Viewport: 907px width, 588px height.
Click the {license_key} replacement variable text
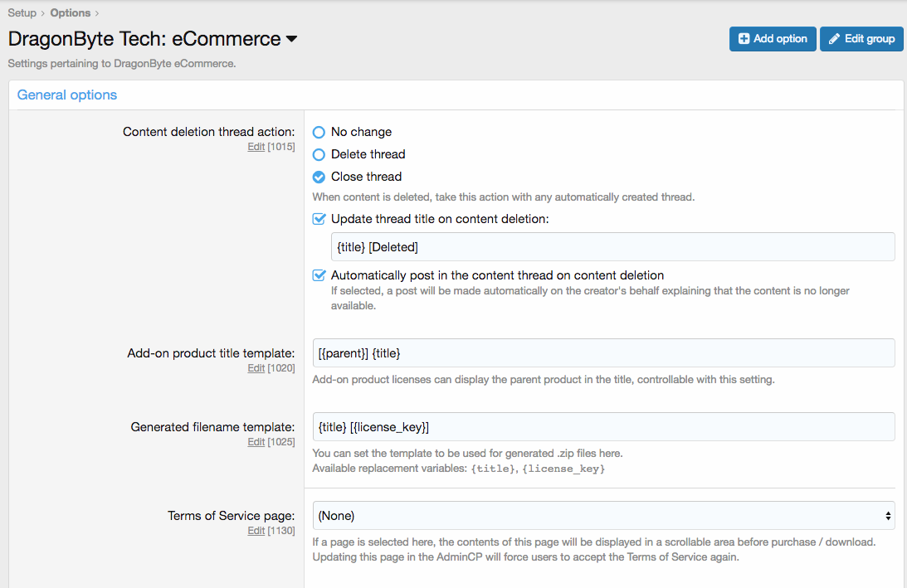coord(563,469)
